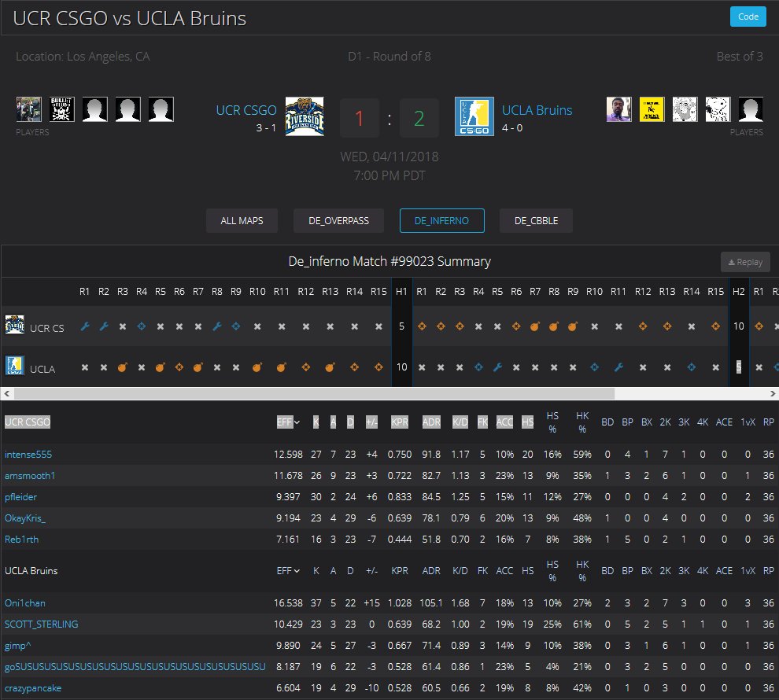779x700 pixels.
Task: Click UCR CS second-half round 9 bomb icon
Action: coord(573,326)
